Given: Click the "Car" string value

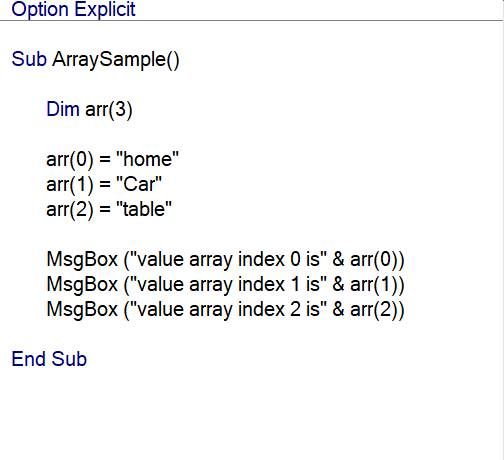Looking at the screenshot, I should click(x=139, y=184).
